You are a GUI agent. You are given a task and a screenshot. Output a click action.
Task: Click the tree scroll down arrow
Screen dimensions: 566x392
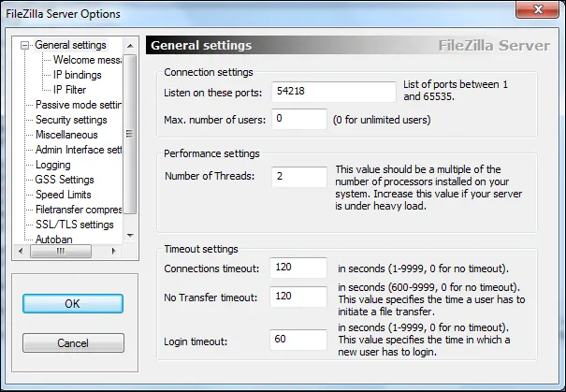point(130,236)
